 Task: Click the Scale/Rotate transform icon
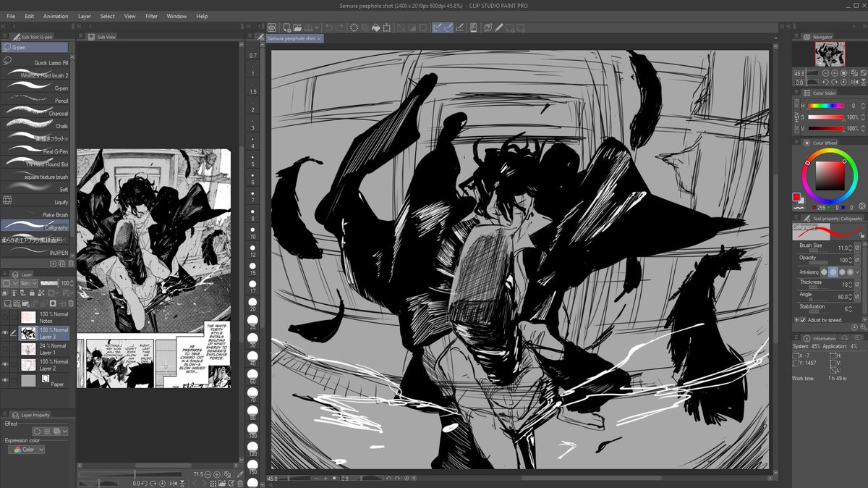pos(387,28)
